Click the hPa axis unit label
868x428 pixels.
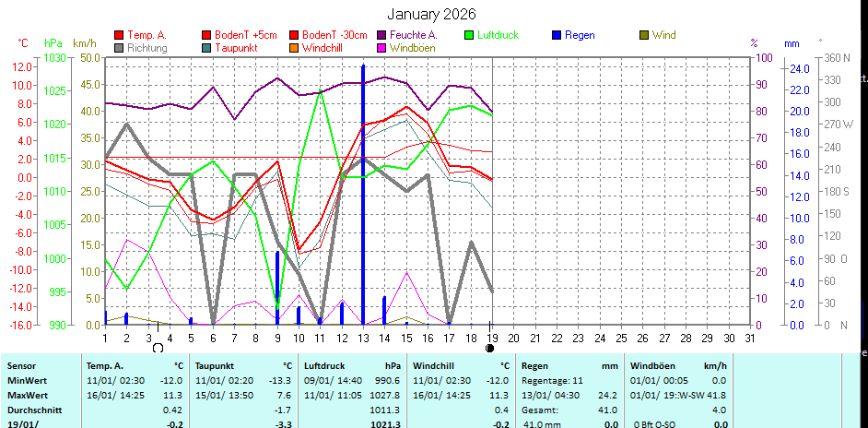point(53,43)
